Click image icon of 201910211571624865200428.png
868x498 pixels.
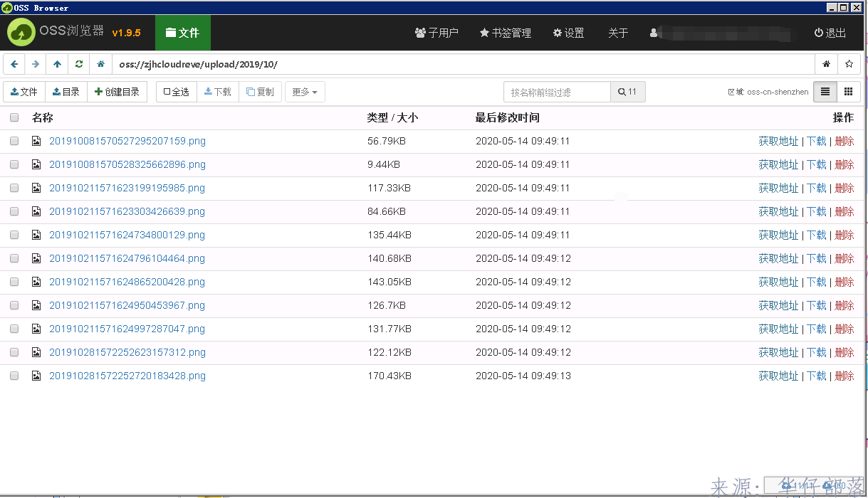pyautogui.click(x=36, y=282)
